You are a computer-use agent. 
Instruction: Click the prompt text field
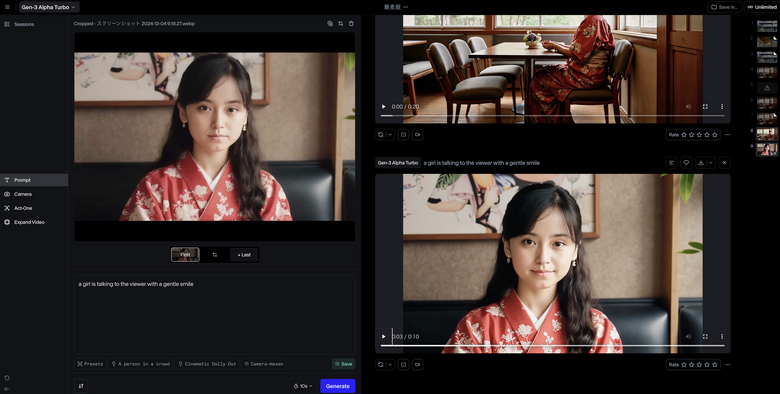coord(214,314)
